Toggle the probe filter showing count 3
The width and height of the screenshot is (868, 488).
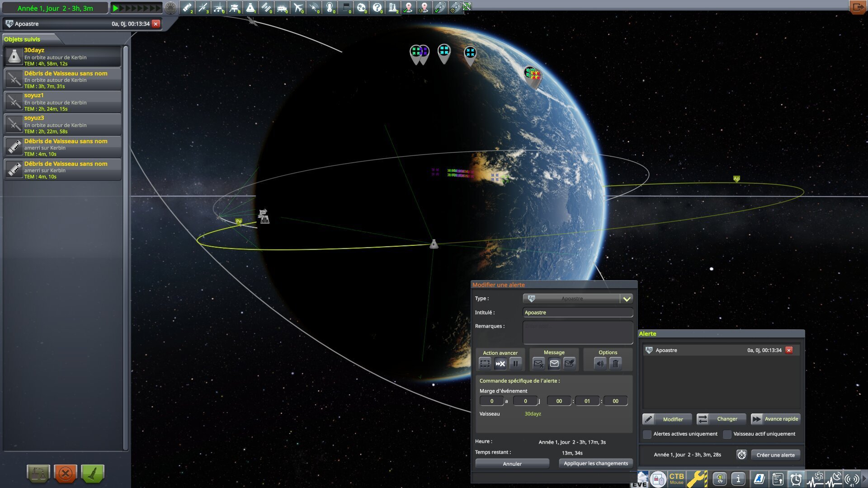point(203,8)
